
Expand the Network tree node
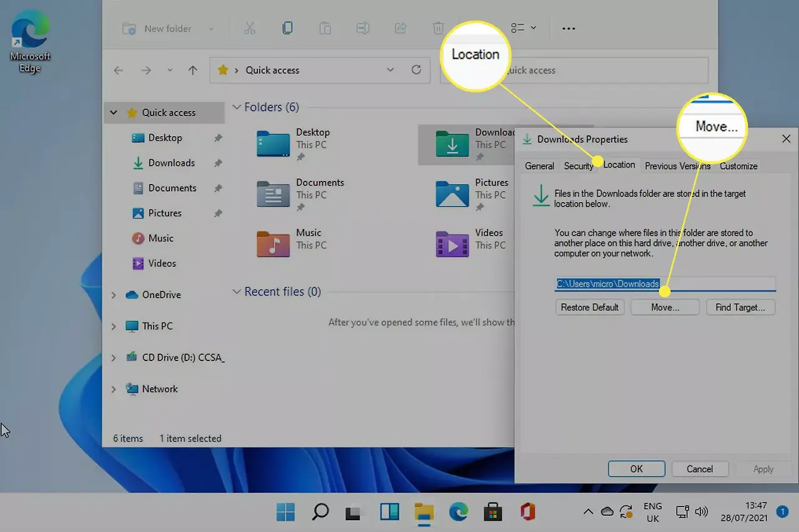tap(114, 389)
